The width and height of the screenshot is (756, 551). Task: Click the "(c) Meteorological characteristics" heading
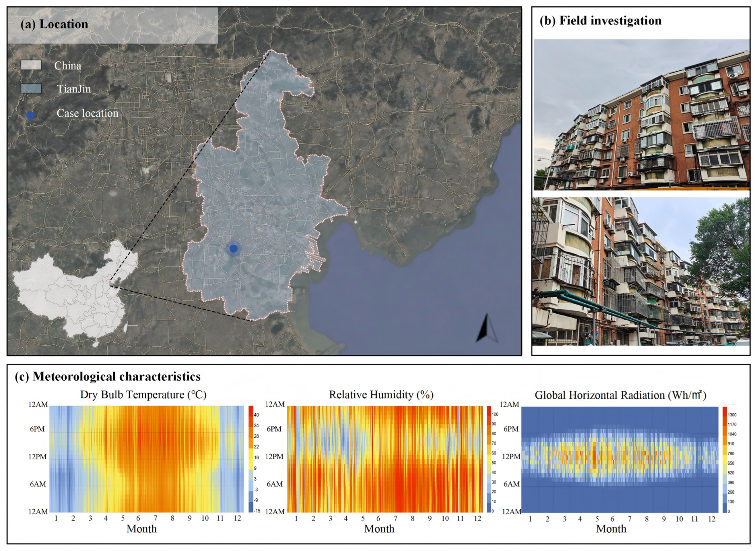[x=108, y=376]
